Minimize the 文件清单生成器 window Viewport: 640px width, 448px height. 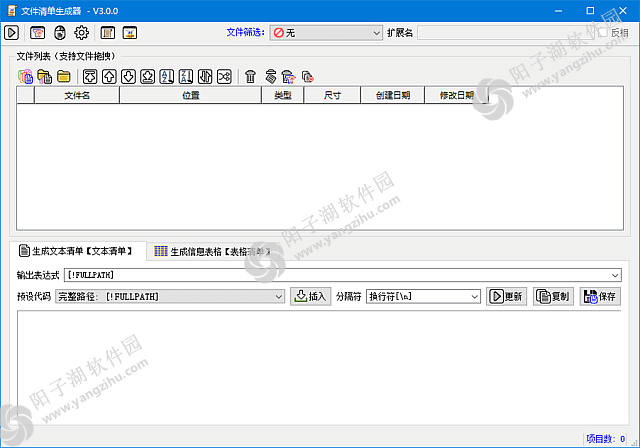tap(558, 11)
